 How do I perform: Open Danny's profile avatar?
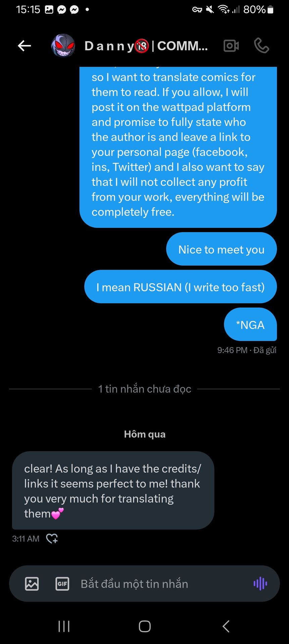point(63,46)
